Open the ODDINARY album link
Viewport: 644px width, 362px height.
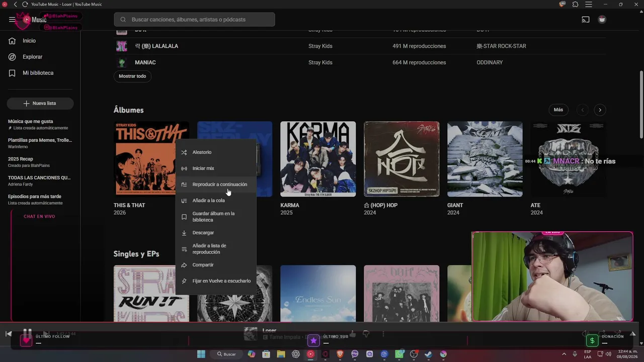(490, 63)
